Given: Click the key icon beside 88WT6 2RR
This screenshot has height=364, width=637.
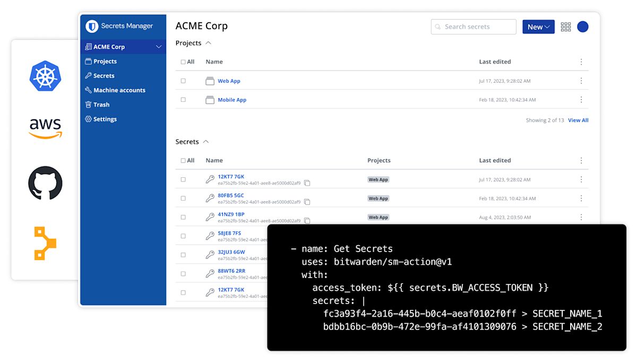Looking at the screenshot, I should 210,274.
